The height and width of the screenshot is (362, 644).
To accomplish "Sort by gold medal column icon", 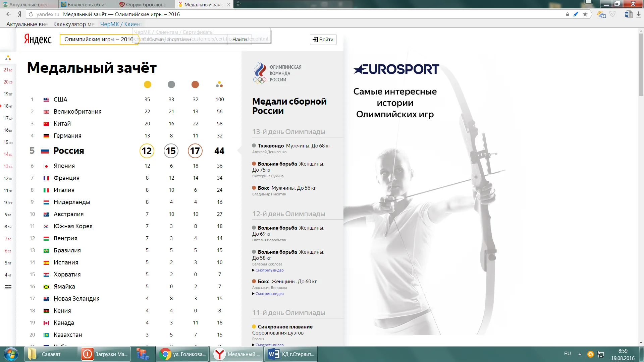I will (x=147, y=84).
